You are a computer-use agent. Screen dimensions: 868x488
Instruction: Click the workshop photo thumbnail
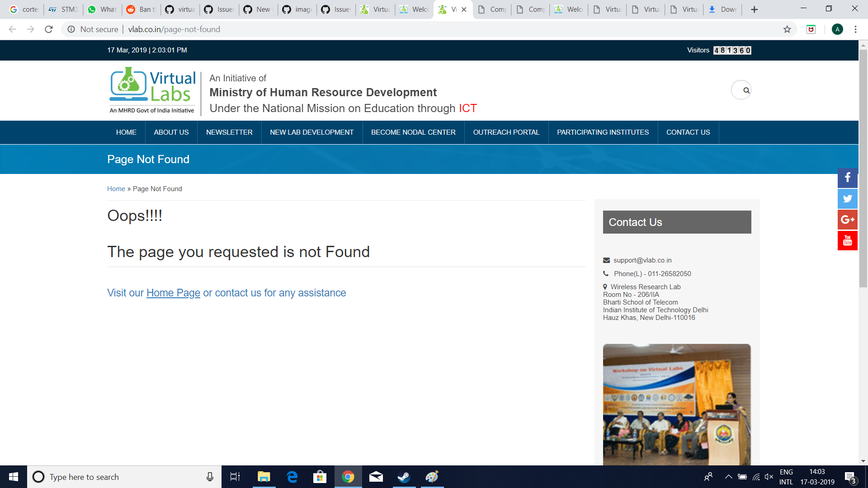[676, 404]
